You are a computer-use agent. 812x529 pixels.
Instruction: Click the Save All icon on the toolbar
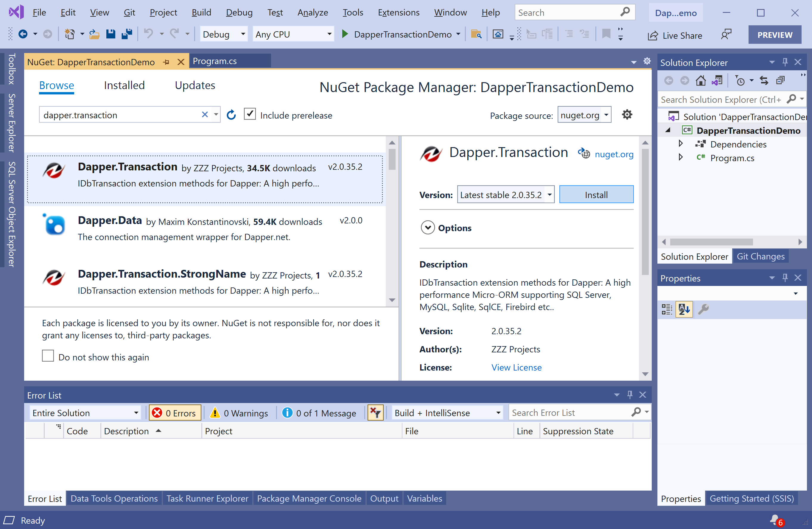click(127, 34)
